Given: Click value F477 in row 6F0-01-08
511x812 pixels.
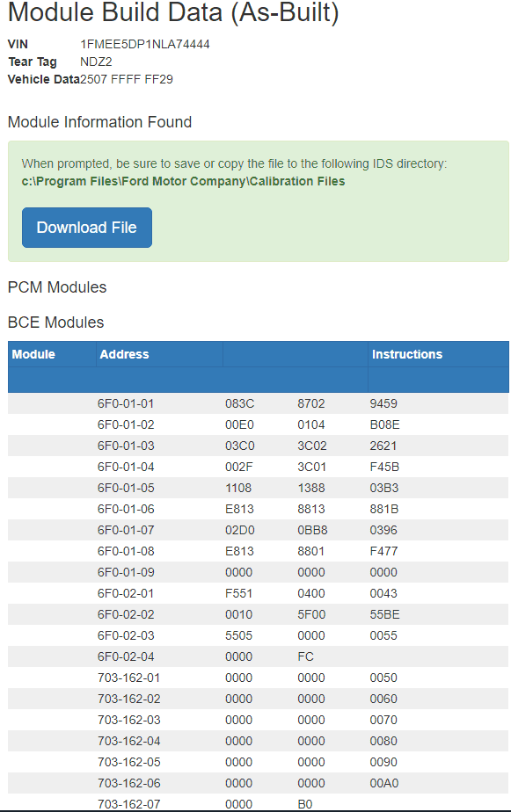Looking at the screenshot, I should pyautogui.click(x=383, y=551).
